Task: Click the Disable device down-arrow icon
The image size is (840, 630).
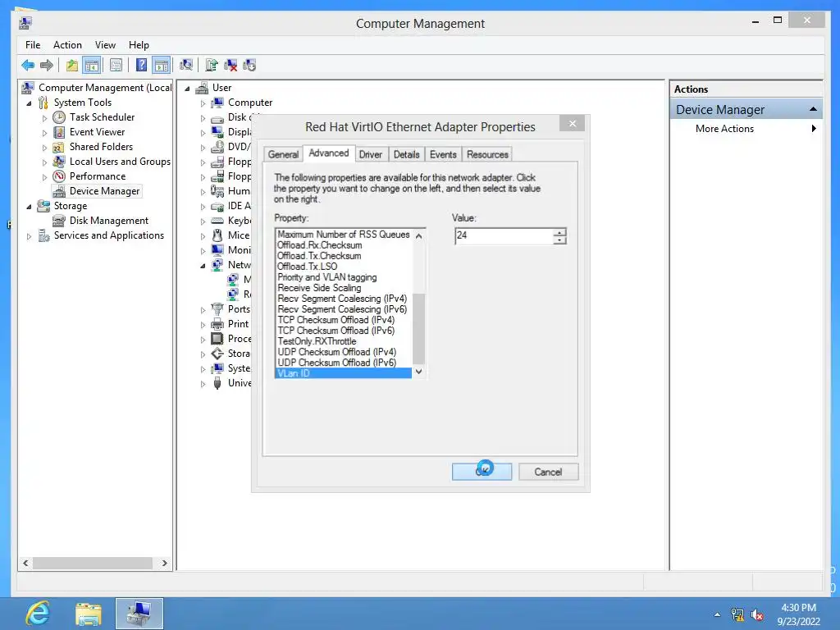Action: coord(249,66)
